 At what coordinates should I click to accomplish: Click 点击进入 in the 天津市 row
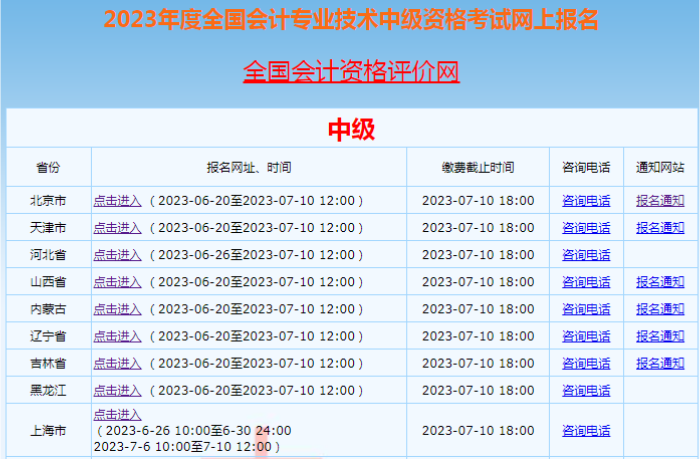pyautogui.click(x=117, y=228)
